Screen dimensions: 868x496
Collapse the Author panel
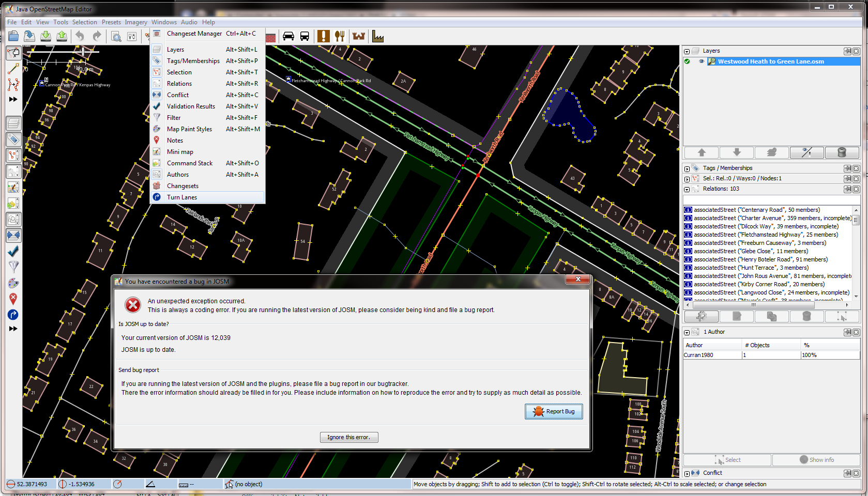coord(687,332)
